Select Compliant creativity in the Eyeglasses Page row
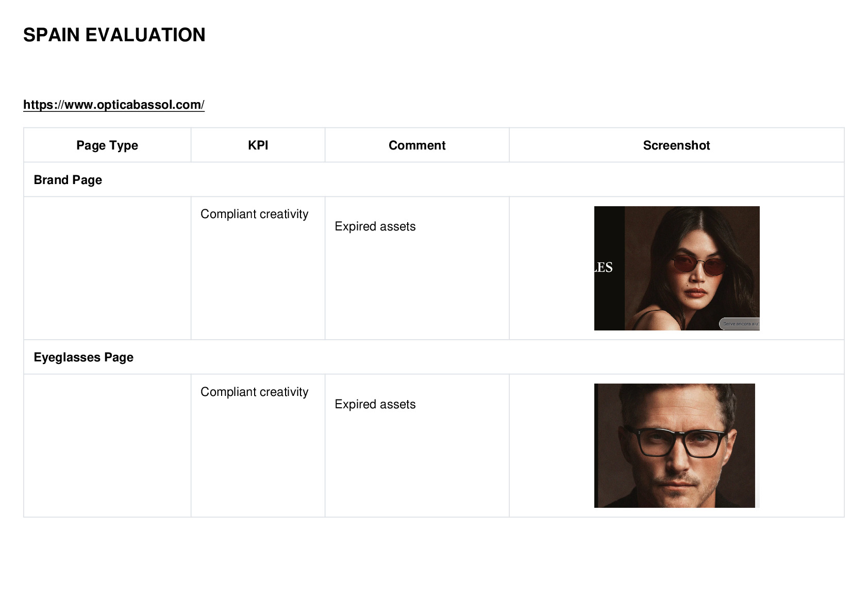 click(x=254, y=392)
